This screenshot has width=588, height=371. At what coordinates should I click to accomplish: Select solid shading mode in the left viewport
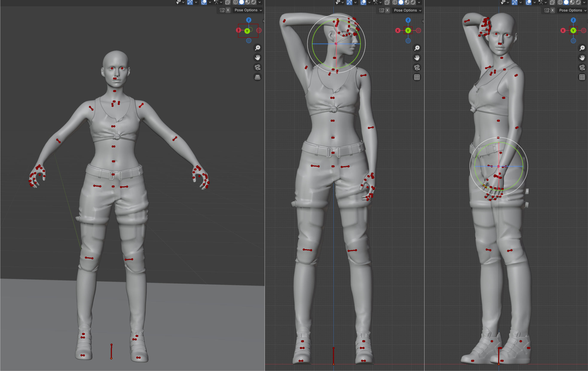(241, 2)
